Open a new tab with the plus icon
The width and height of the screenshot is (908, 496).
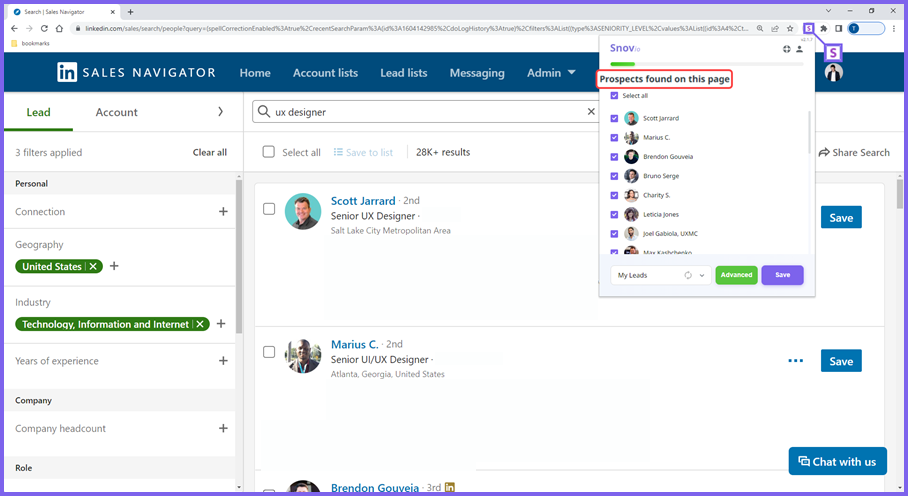point(130,12)
